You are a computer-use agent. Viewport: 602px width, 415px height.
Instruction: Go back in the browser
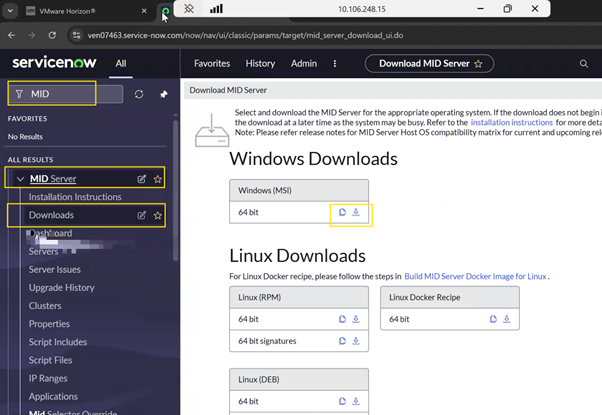(x=12, y=35)
